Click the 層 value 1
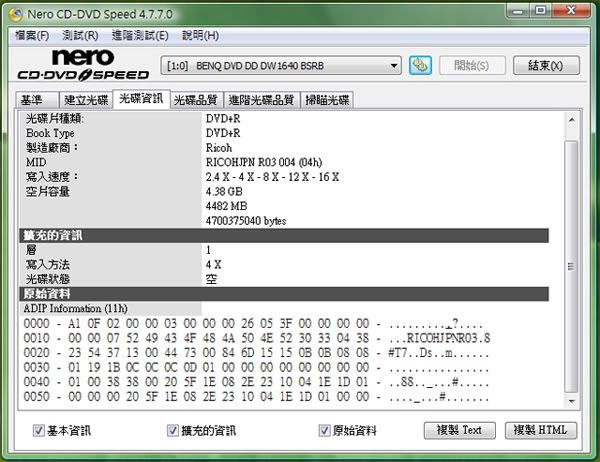600x462 pixels. click(208, 250)
